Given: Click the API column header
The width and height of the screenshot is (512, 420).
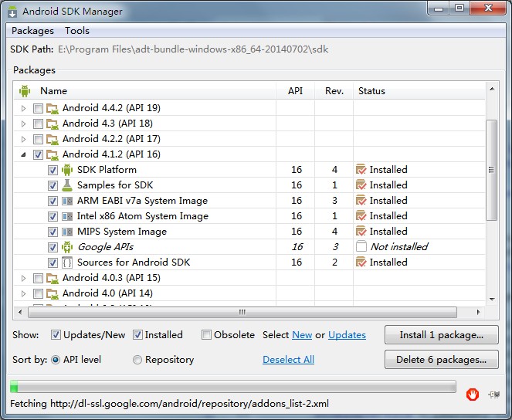Looking at the screenshot, I should coord(295,91).
